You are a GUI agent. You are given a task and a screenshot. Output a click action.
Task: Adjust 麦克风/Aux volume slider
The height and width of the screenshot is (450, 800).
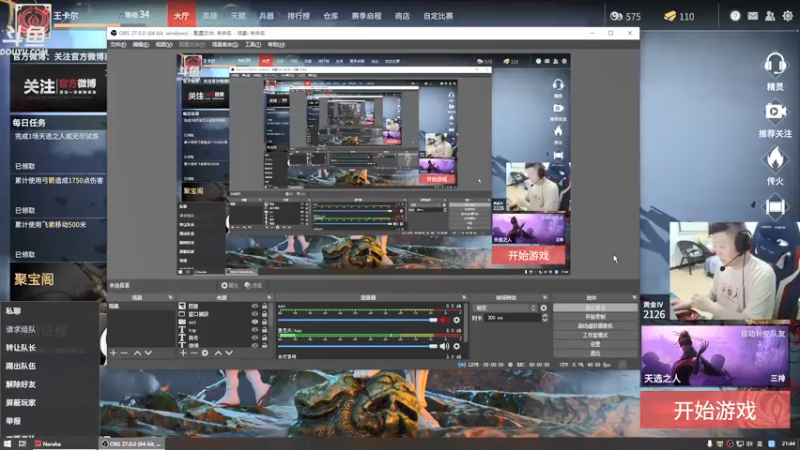(x=358, y=346)
